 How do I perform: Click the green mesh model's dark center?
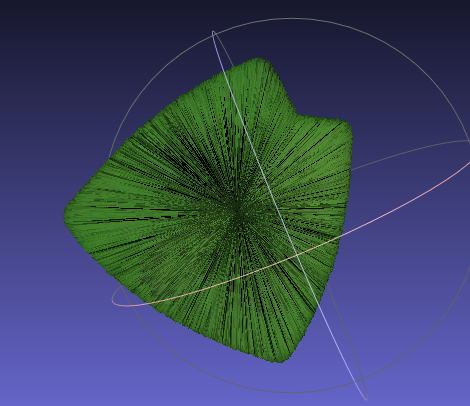[237, 213]
